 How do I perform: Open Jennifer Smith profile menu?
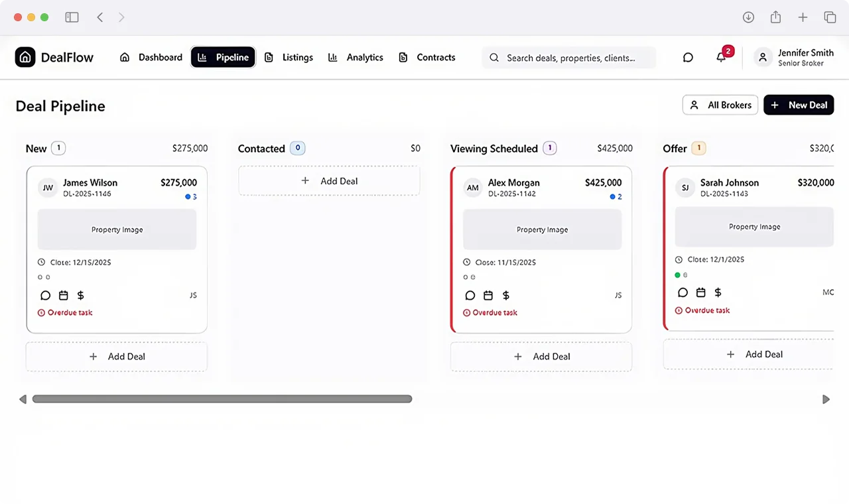click(x=795, y=58)
